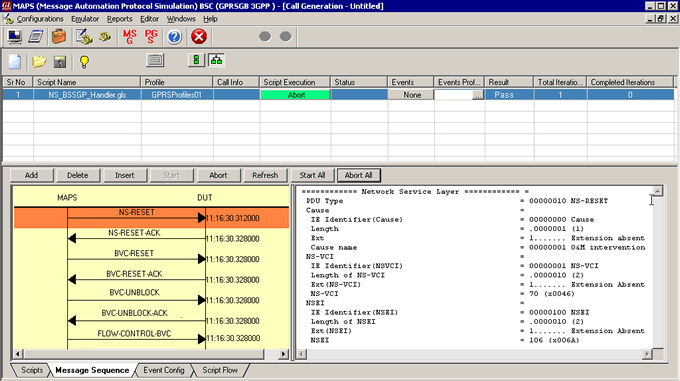Click the Add button
680x381 pixels.
click(31, 176)
